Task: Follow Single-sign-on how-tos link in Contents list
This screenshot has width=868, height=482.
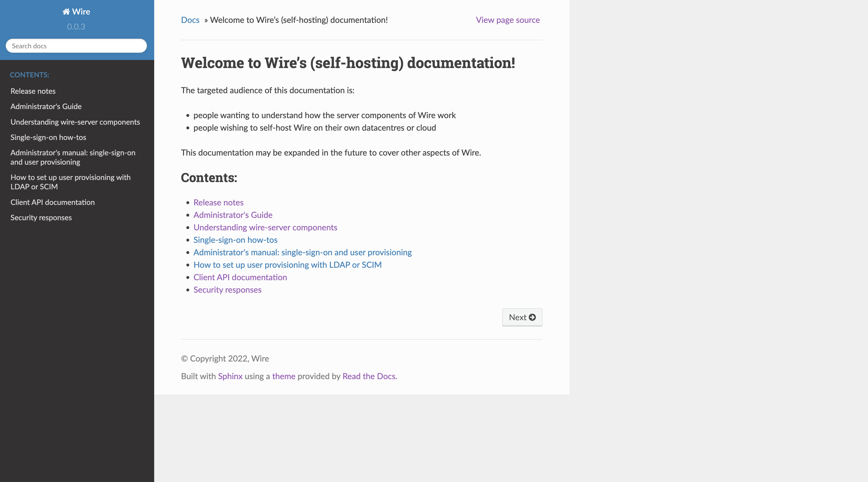Action: tap(235, 240)
